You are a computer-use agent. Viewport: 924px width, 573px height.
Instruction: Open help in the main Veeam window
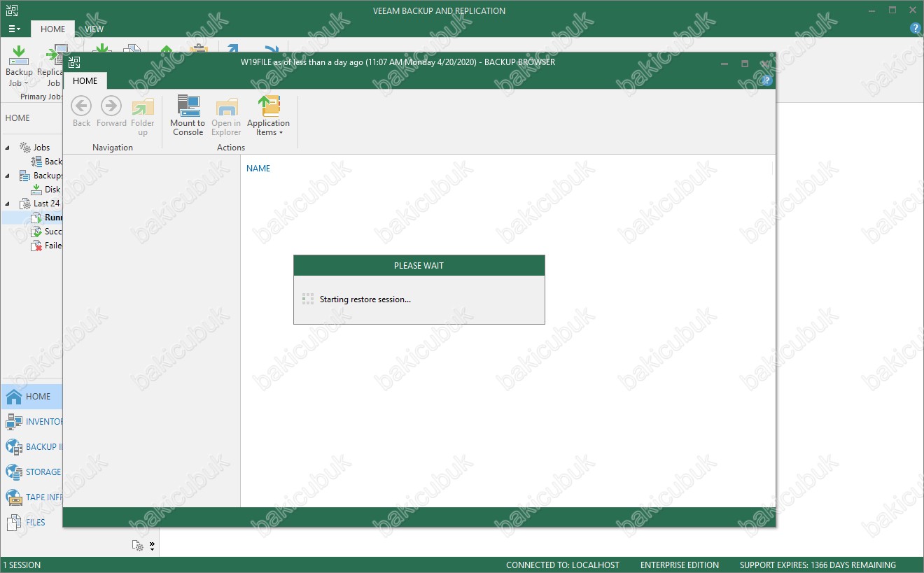click(915, 29)
